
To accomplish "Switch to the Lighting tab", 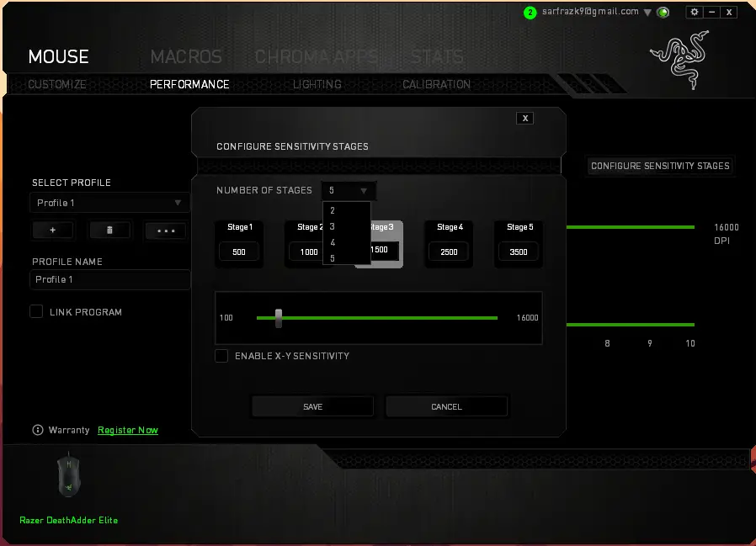I will (x=317, y=84).
